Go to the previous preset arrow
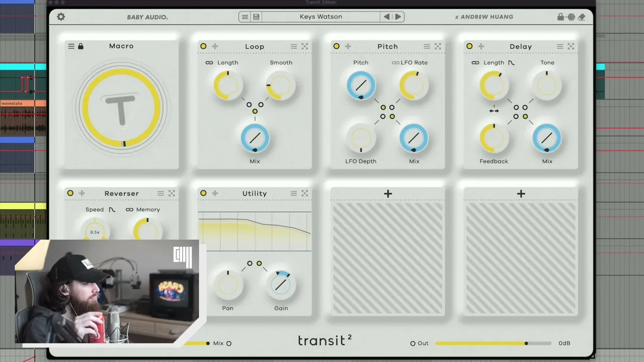Image resolution: width=644 pixels, height=362 pixels. (x=386, y=17)
